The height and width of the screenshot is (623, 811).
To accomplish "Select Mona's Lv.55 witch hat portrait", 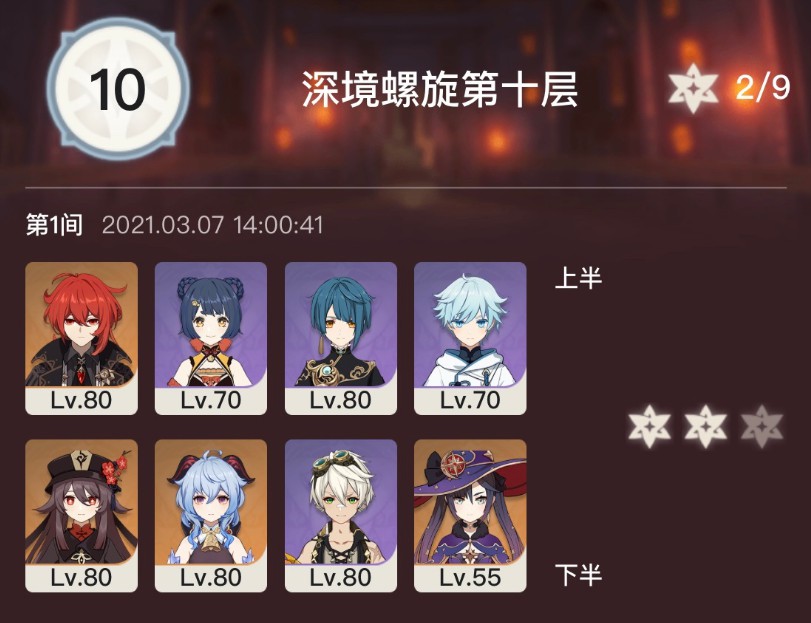I will click(470, 515).
